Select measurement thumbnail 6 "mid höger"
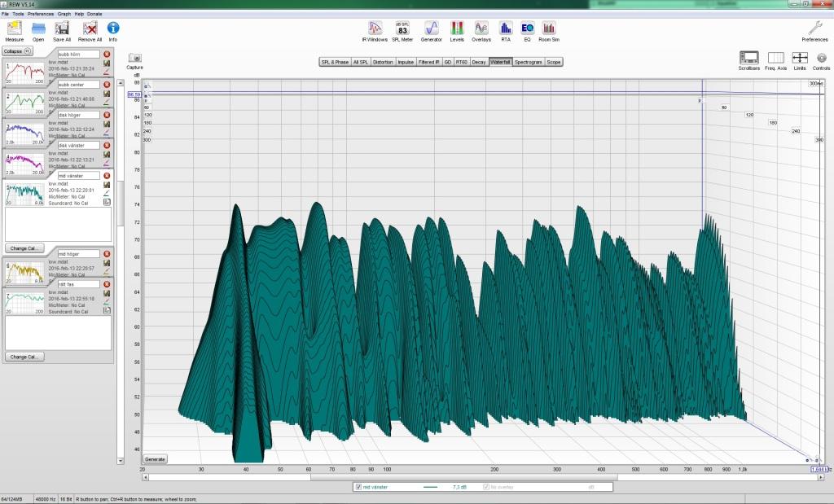The image size is (834, 504). point(25,273)
